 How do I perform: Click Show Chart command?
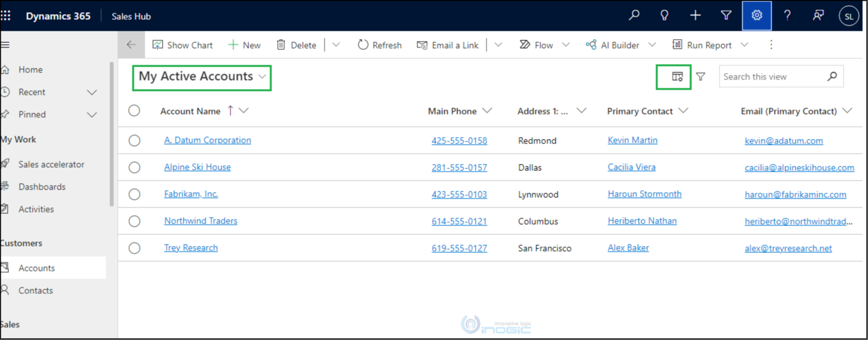point(182,45)
